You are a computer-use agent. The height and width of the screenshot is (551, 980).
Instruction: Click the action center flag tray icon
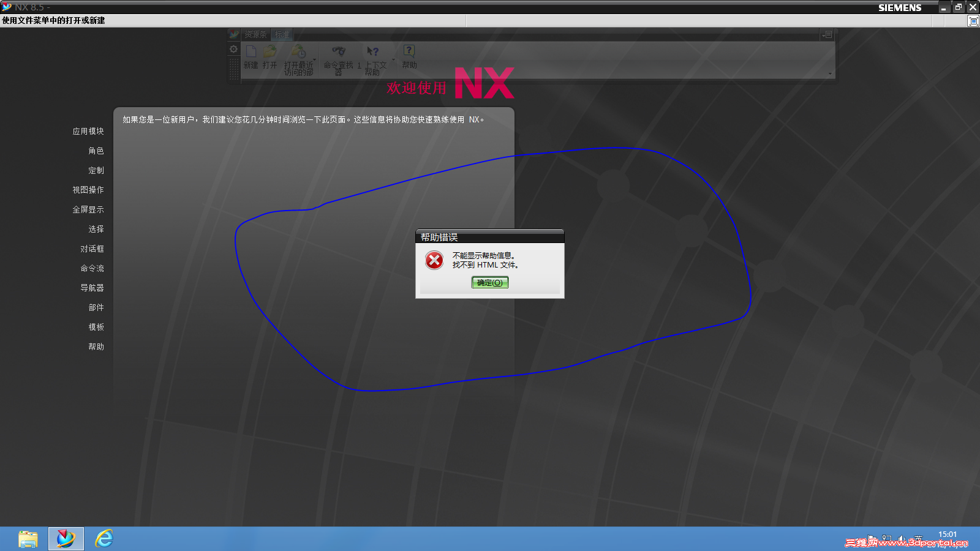(x=872, y=539)
